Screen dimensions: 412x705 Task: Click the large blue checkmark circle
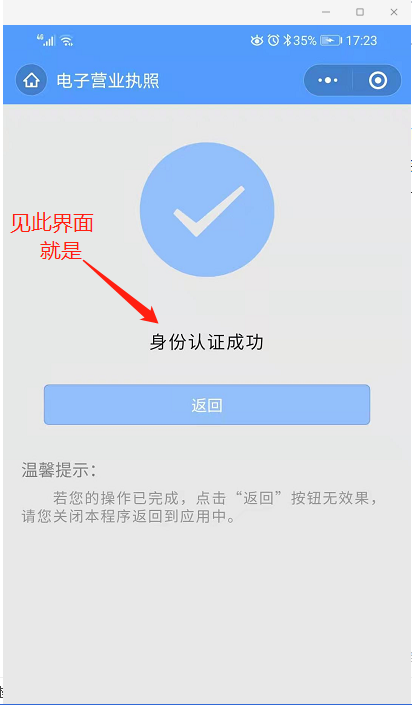207,210
